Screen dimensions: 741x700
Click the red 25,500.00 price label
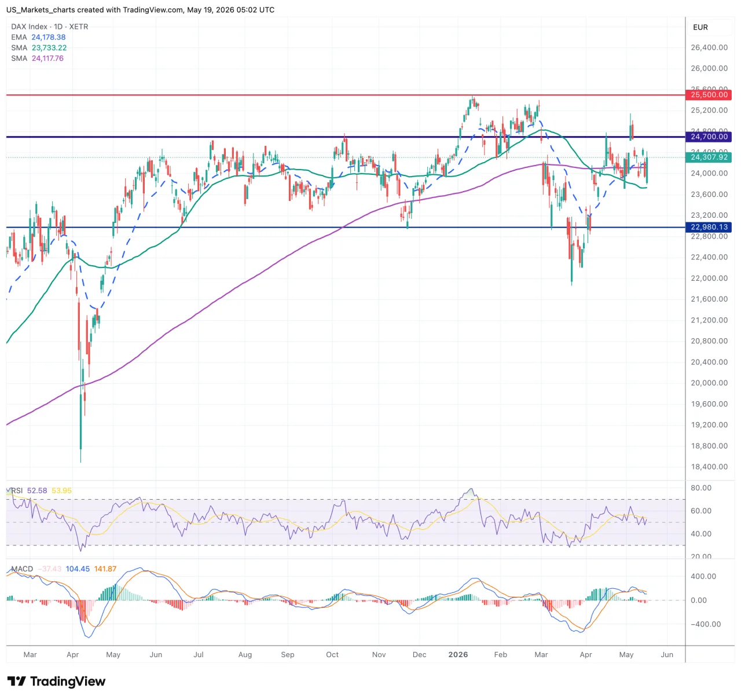[709, 94]
